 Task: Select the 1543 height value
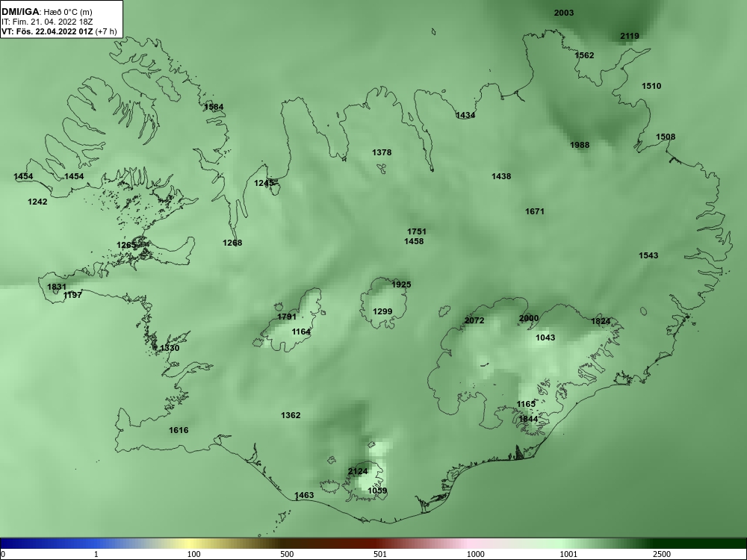(648, 255)
